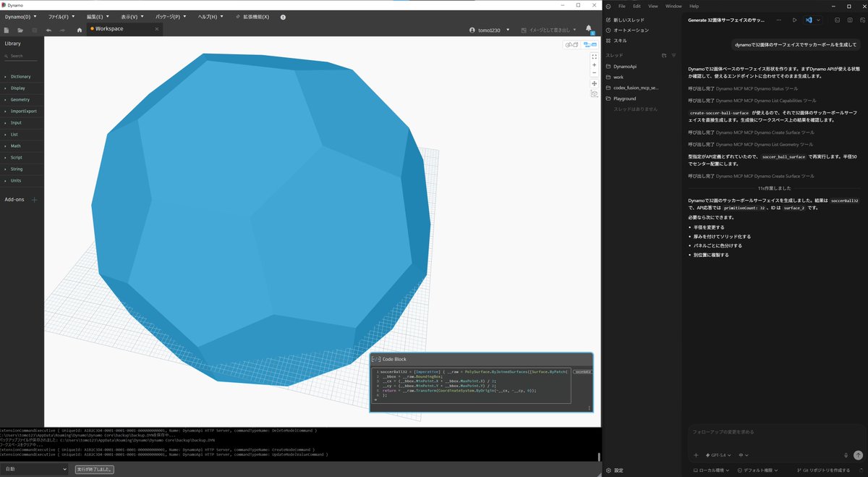The height and width of the screenshot is (477, 868).
Task: Go to Dynamo home icon
Action: 80,30
